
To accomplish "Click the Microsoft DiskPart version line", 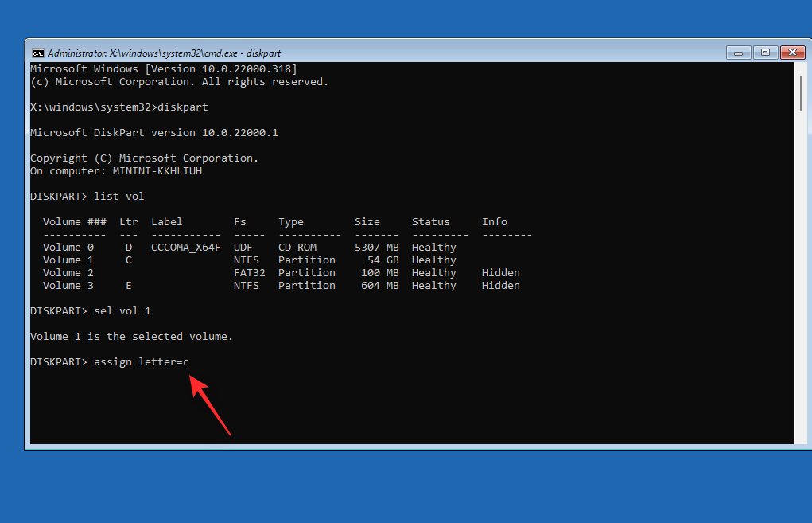I will (153, 132).
